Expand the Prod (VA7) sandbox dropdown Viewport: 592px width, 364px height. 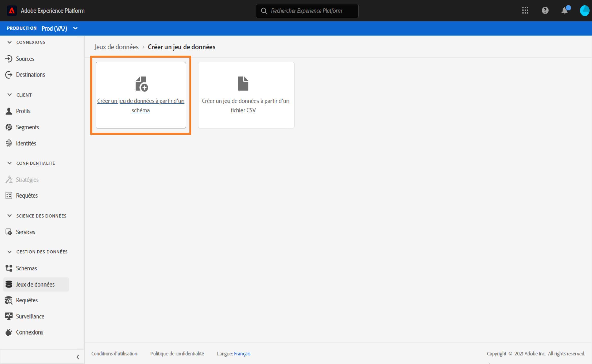click(x=75, y=28)
